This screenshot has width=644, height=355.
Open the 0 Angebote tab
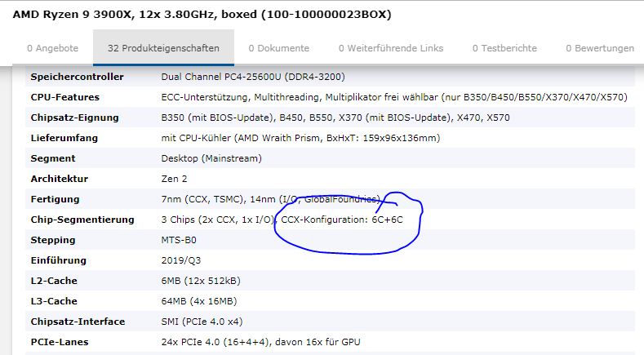coord(52,48)
